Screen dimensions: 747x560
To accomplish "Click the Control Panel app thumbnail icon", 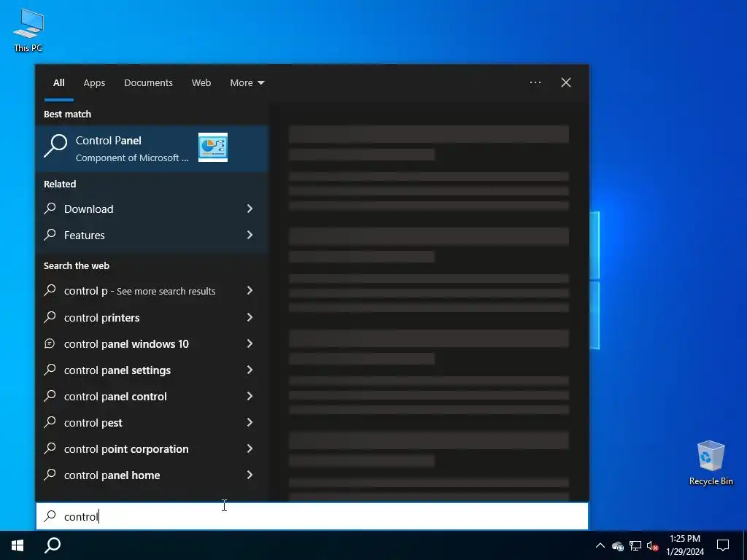I will pyautogui.click(x=212, y=147).
